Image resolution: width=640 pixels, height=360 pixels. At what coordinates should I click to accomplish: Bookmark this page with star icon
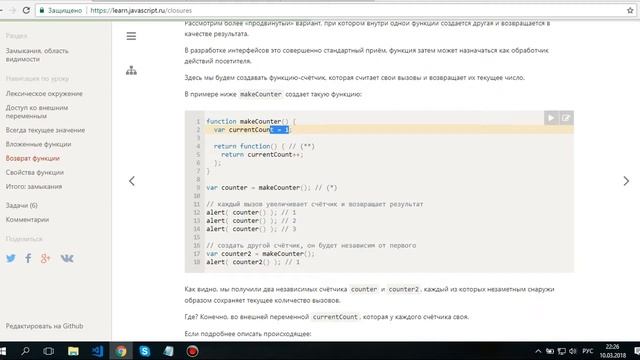(630, 11)
